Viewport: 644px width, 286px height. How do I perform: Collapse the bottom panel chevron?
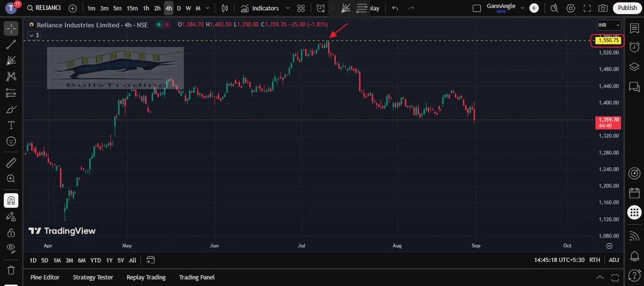coord(599,277)
